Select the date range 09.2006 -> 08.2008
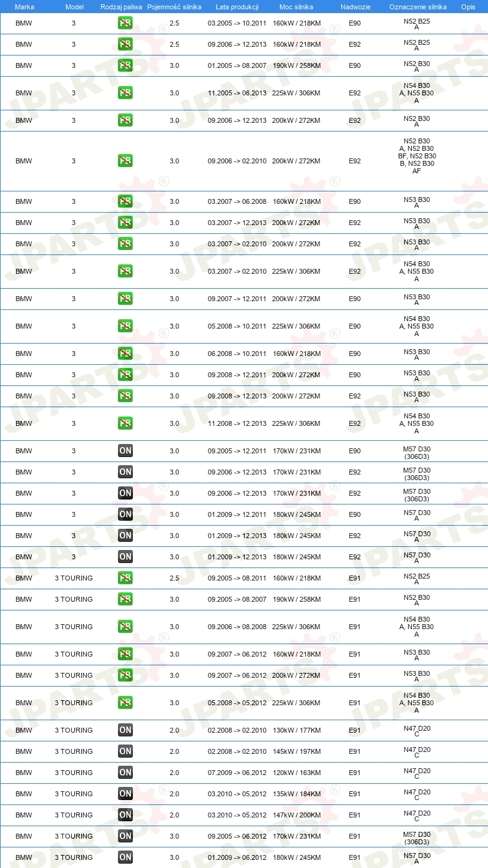The height and width of the screenshot is (868, 488). 237,627
